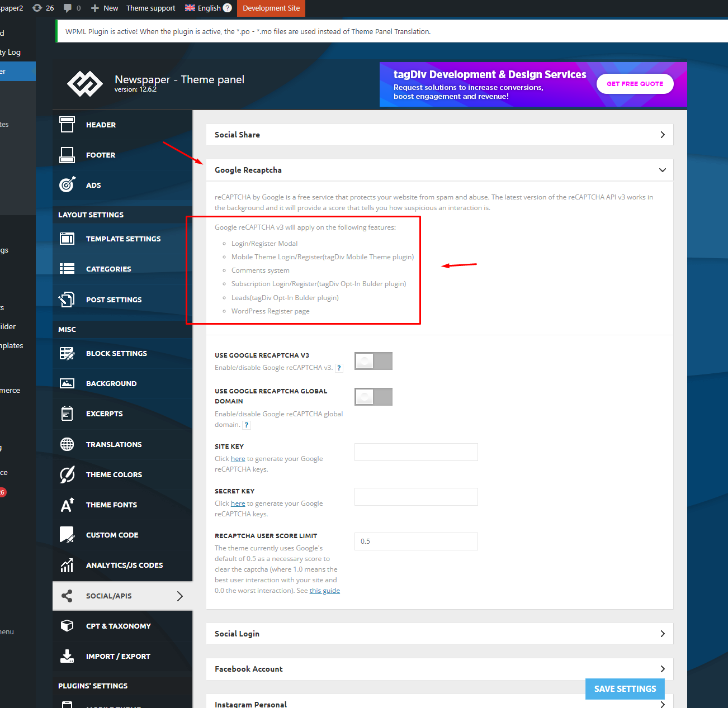Click the Theme Colors brush icon
Image resolution: width=728 pixels, height=708 pixels.
(67, 474)
